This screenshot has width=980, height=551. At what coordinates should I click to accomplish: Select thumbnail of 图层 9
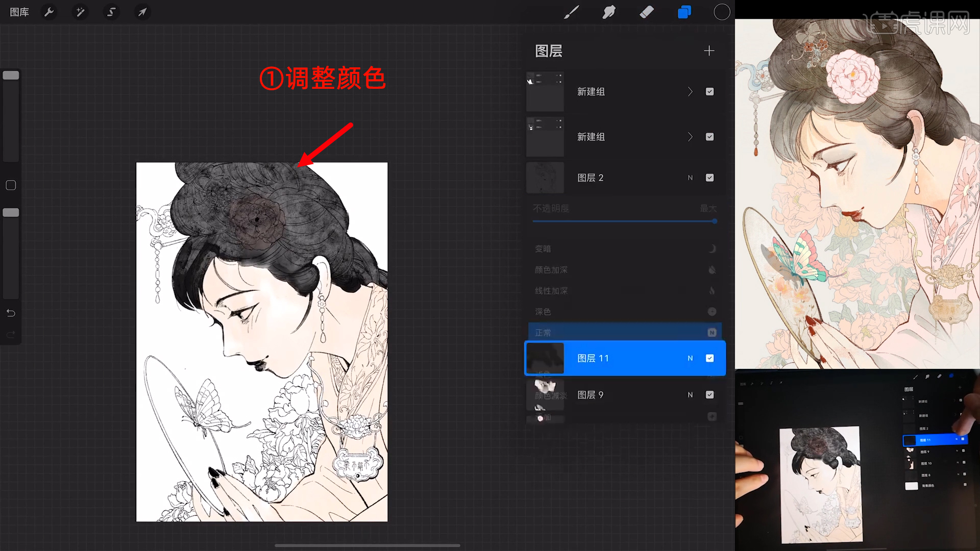[x=545, y=394]
